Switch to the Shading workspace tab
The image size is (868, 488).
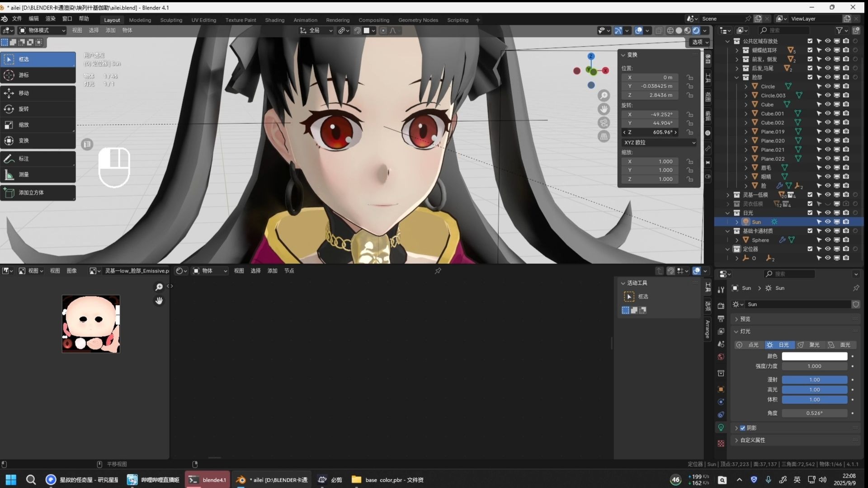[x=274, y=20]
